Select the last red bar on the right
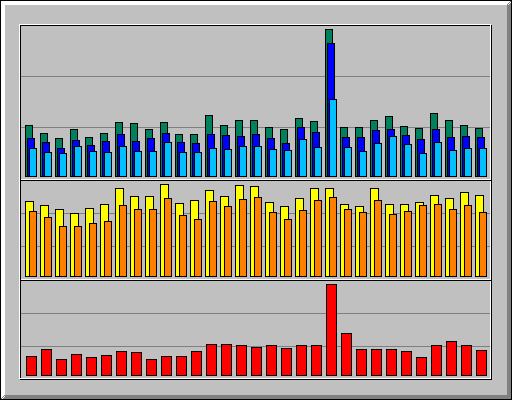Viewport: 512px width, 400px height. 481,363
